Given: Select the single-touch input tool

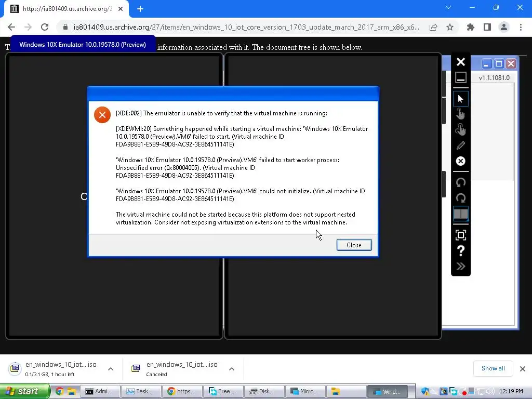Looking at the screenshot, I should pos(460,114).
